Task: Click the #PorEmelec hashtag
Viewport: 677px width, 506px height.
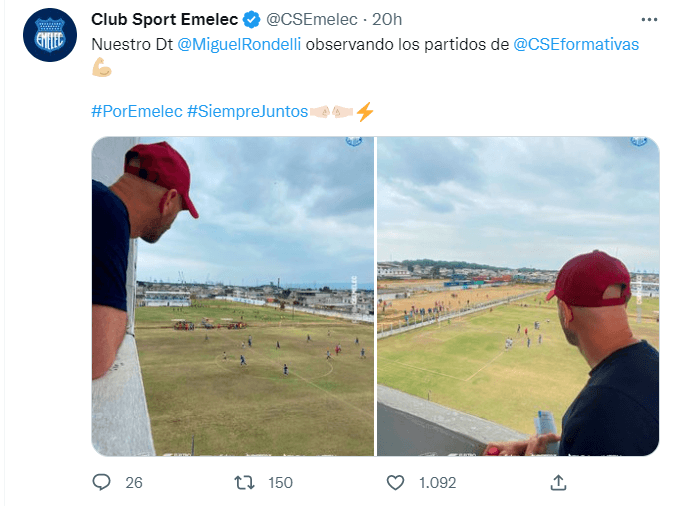Action: 136,111
